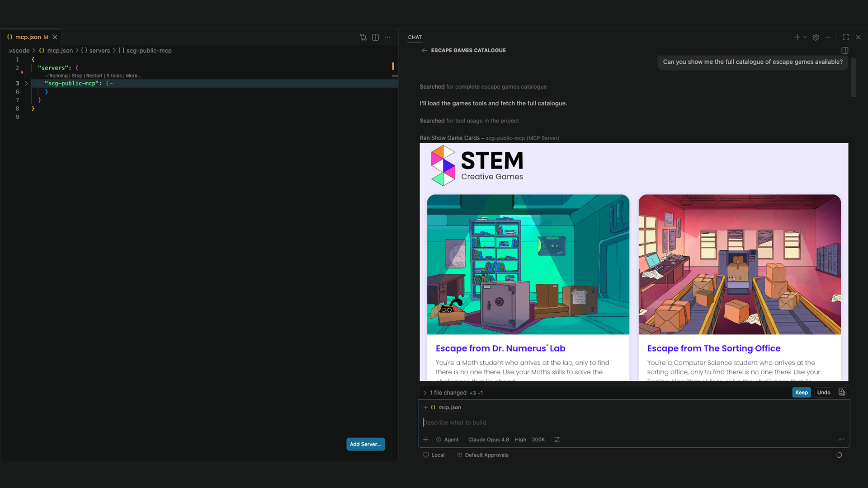Click scg-public-mcp breadcrumb segment
This screenshot has height=488, width=868.
[x=145, y=51]
